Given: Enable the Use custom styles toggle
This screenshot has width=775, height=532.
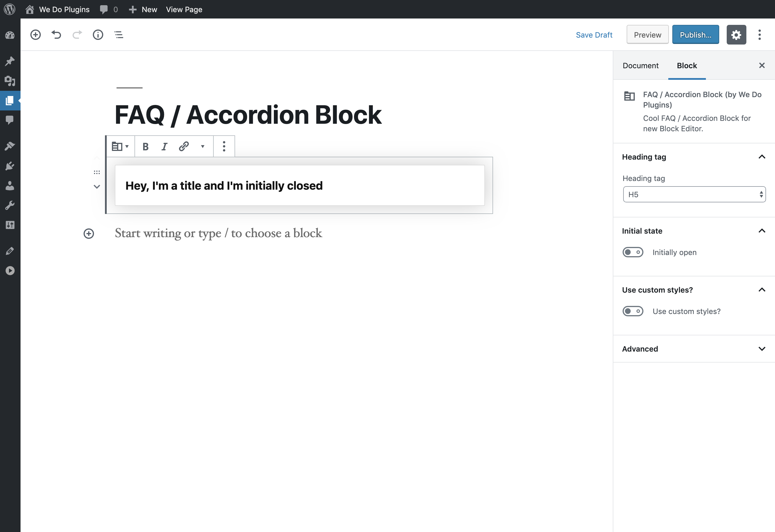Looking at the screenshot, I should [x=633, y=311].
